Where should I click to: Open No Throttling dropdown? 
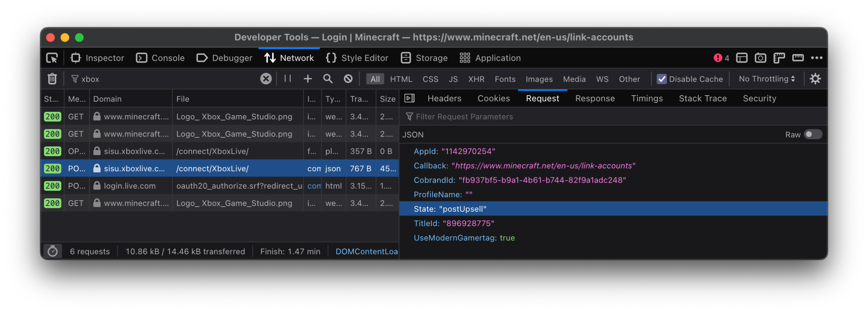click(x=767, y=79)
